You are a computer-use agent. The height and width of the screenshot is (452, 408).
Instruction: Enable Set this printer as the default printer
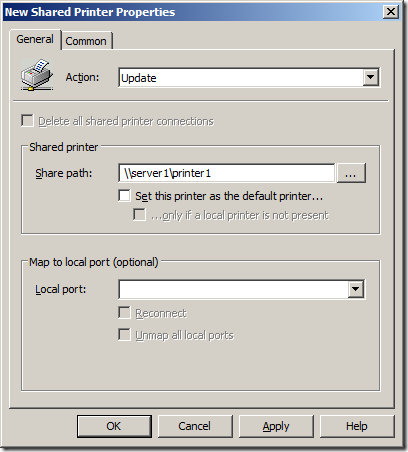pyautogui.click(x=124, y=196)
